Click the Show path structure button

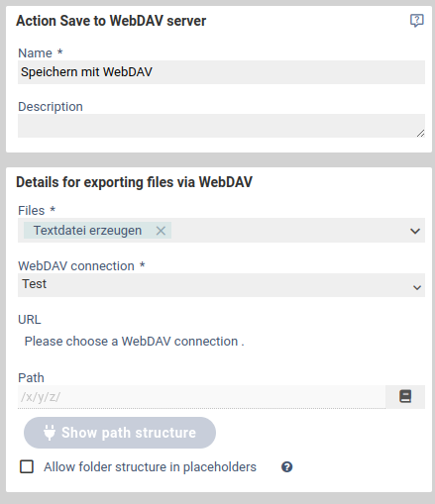pyautogui.click(x=120, y=433)
